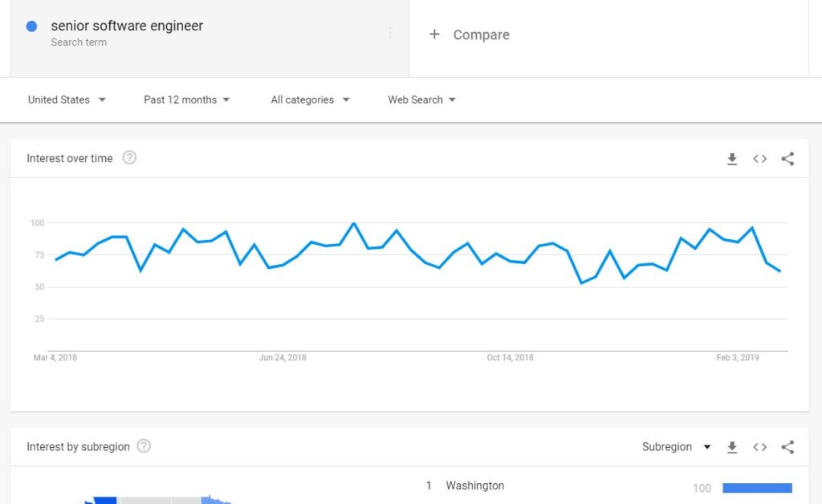Open help for Interest by subregion
The height and width of the screenshot is (504, 822).
(x=144, y=446)
